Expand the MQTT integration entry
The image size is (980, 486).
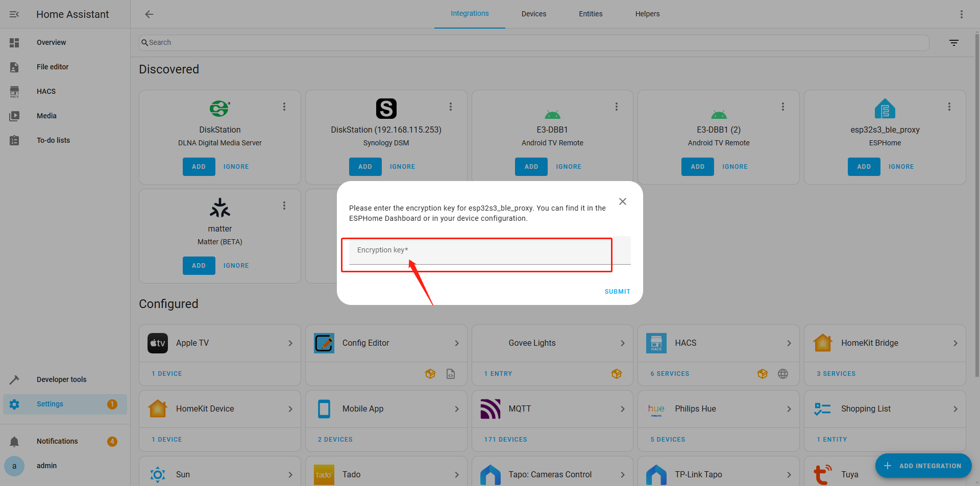pos(622,409)
